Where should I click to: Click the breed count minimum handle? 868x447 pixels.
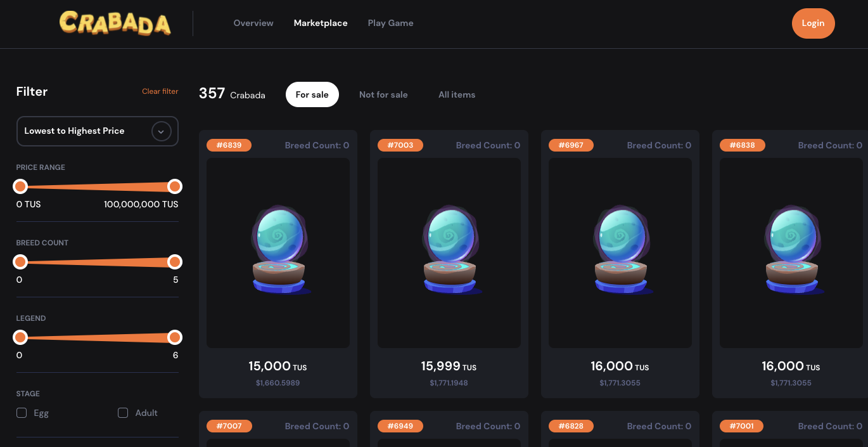click(20, 262)
